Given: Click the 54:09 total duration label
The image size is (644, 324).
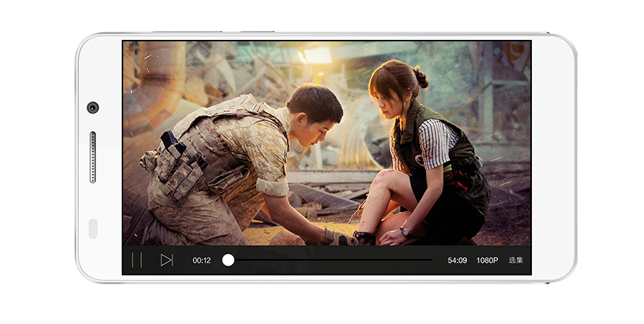Looking at the screenshot, I should pyautogui.click(x=457, y=261).
